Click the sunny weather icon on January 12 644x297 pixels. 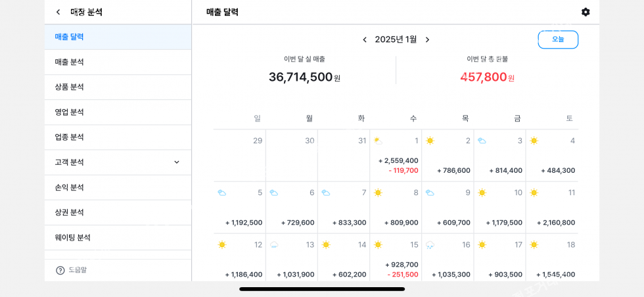222,245
